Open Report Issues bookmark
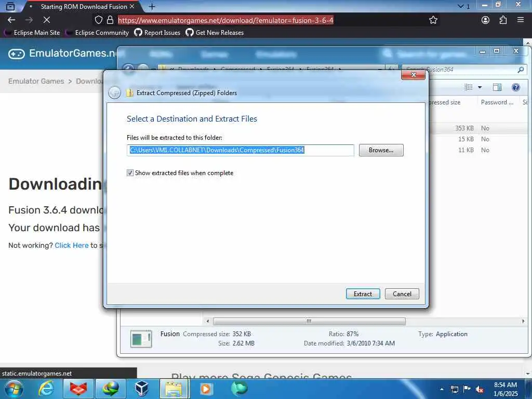 (x=157, y=33)
